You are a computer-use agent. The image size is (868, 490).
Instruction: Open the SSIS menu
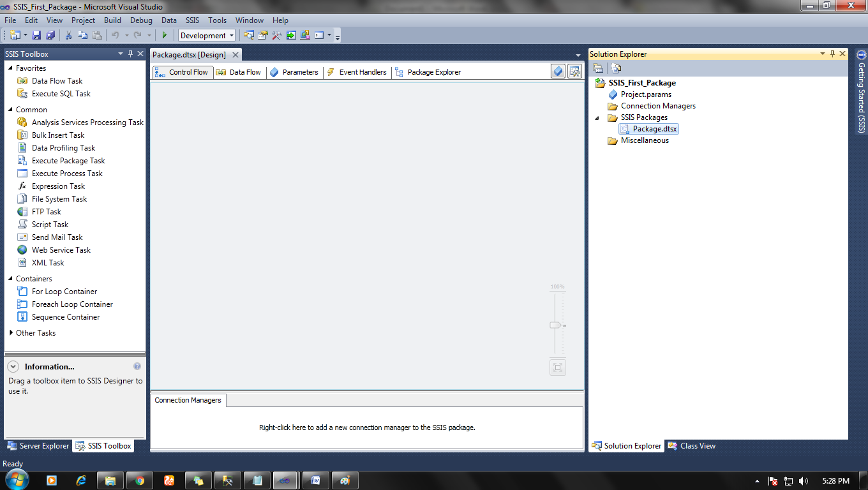(192, 20)
